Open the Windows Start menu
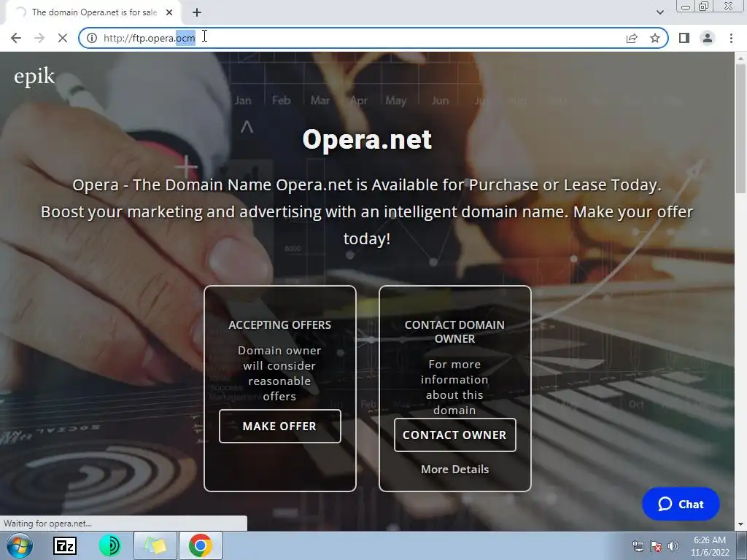Viewport: 747px width, 560px height. [x=20, y=545]
